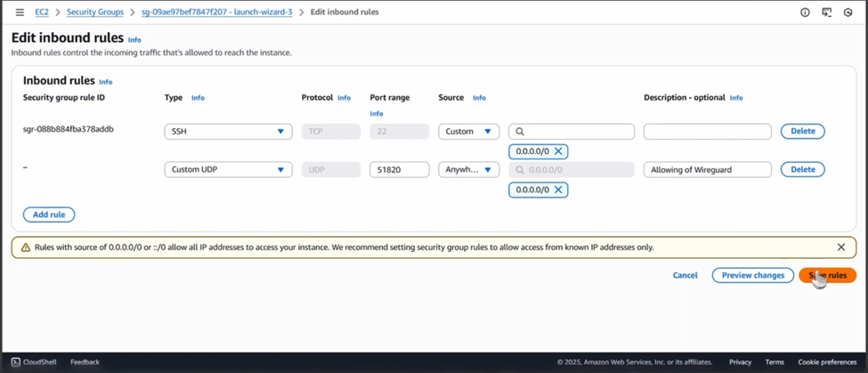Click Preview changes button

[752, 275]
